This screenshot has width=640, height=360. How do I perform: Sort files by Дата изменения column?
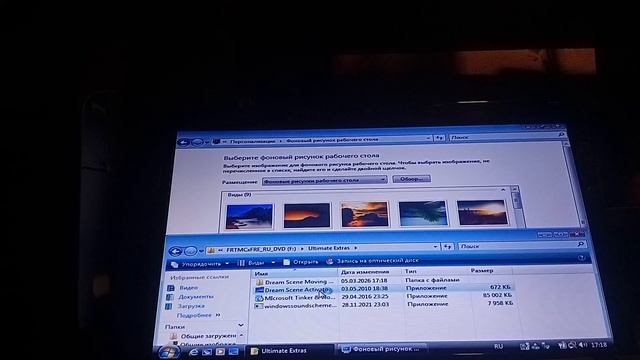pos(370,272)
